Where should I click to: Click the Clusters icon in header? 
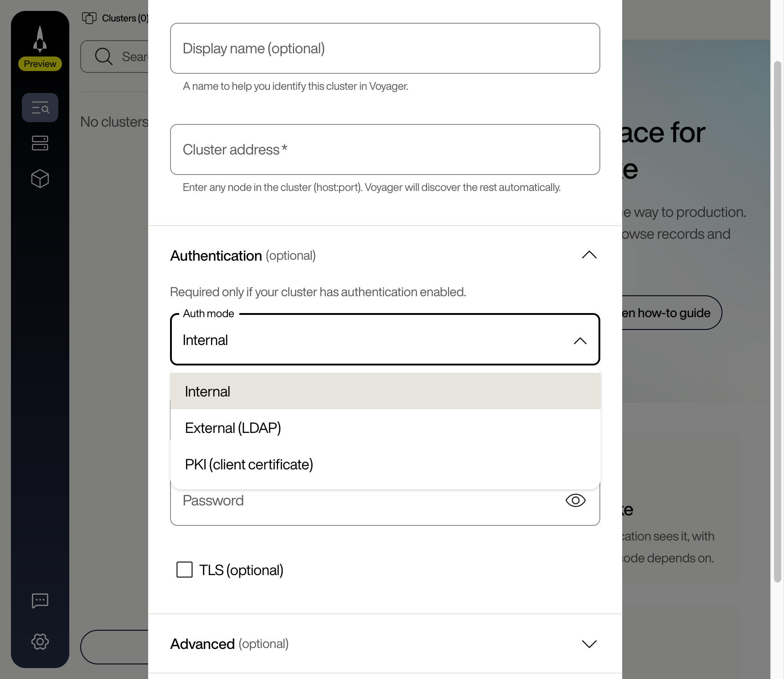point(89,18)
